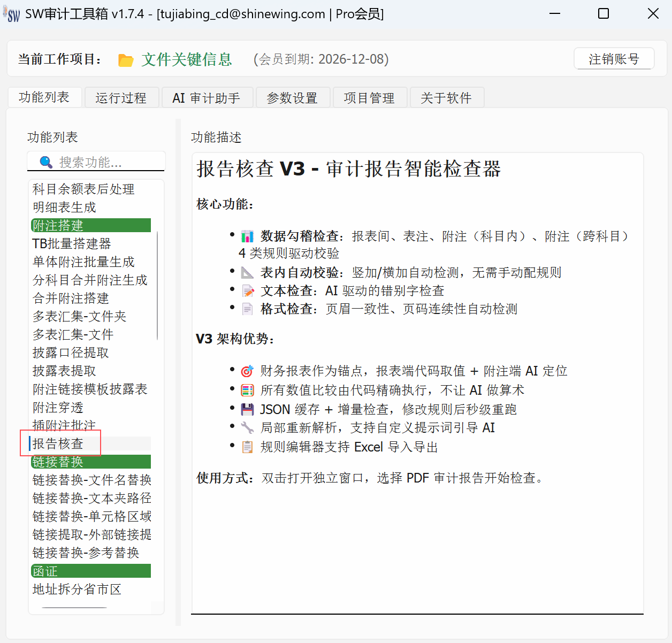Switch to the AI 审计助手 tab
This screenshot has height=643, width=672.
(207, 97)
